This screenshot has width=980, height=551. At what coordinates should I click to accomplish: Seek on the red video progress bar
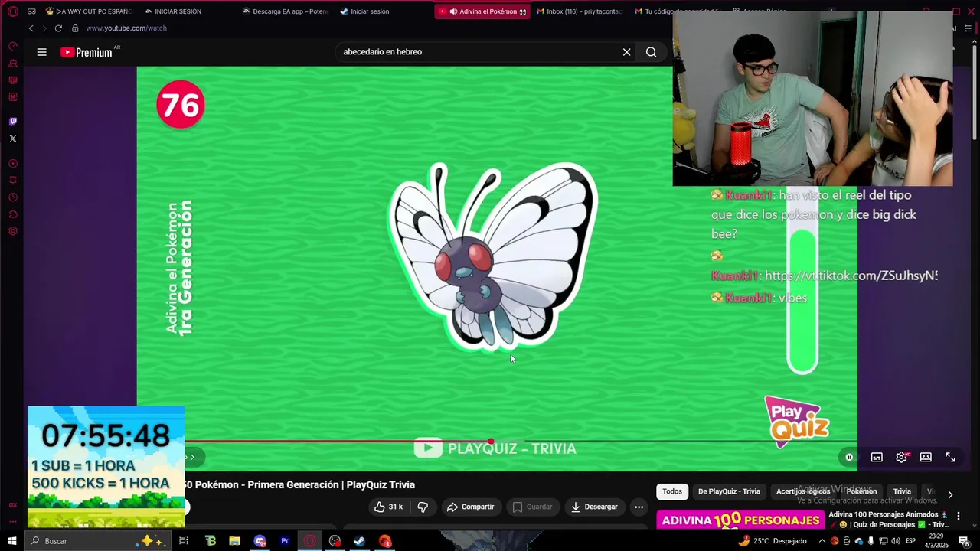pyautogui.click(x=338, y=442)
